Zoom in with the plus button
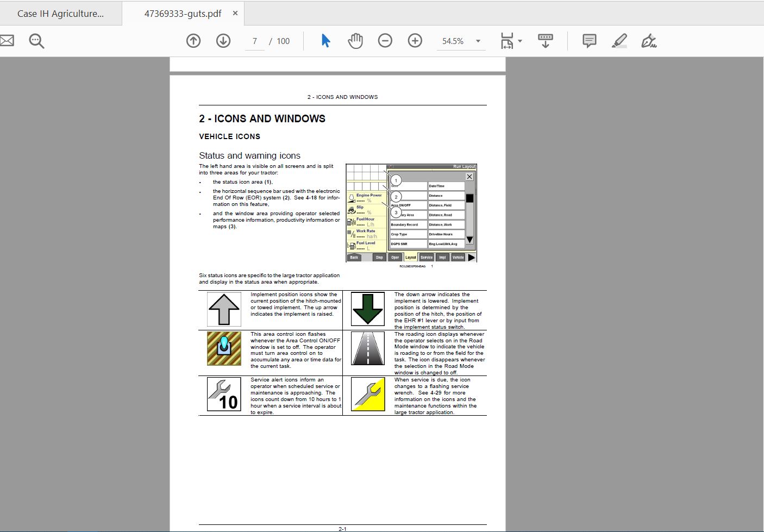 point(415,41)
